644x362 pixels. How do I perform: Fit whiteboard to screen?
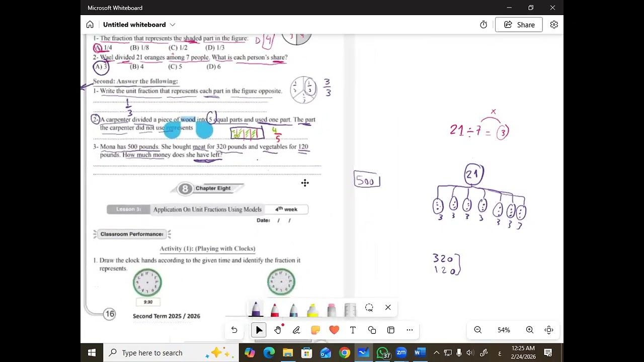click(549, 330)
